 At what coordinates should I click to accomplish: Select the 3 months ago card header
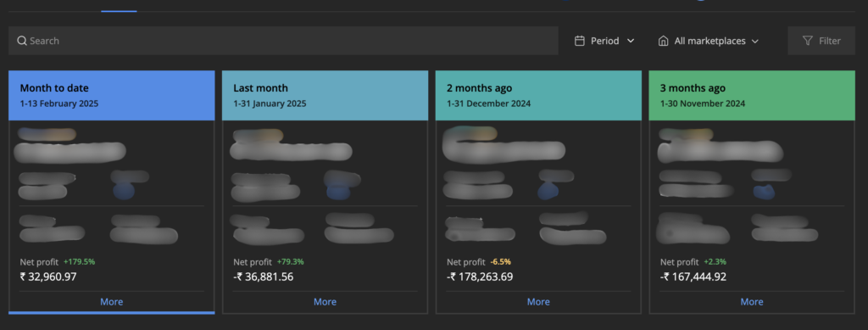click(x=752, y=95)
